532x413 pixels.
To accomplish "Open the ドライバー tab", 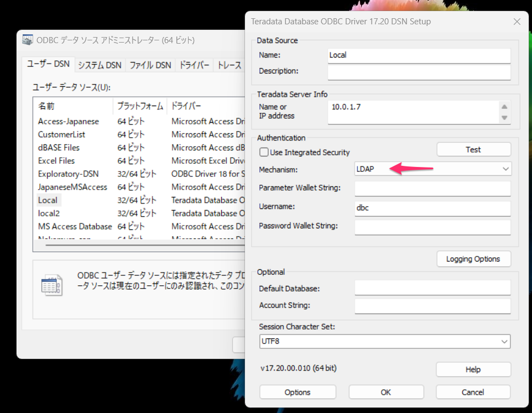I will [x=194, y=65].
